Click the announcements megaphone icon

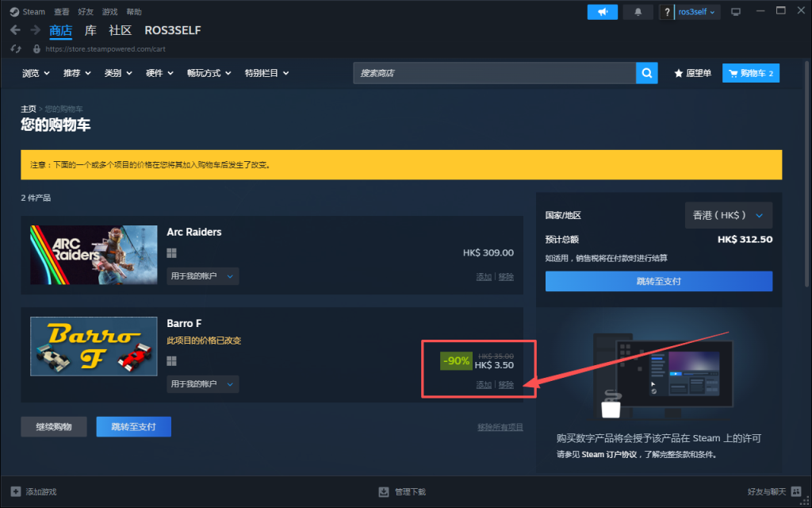(602, 12)
